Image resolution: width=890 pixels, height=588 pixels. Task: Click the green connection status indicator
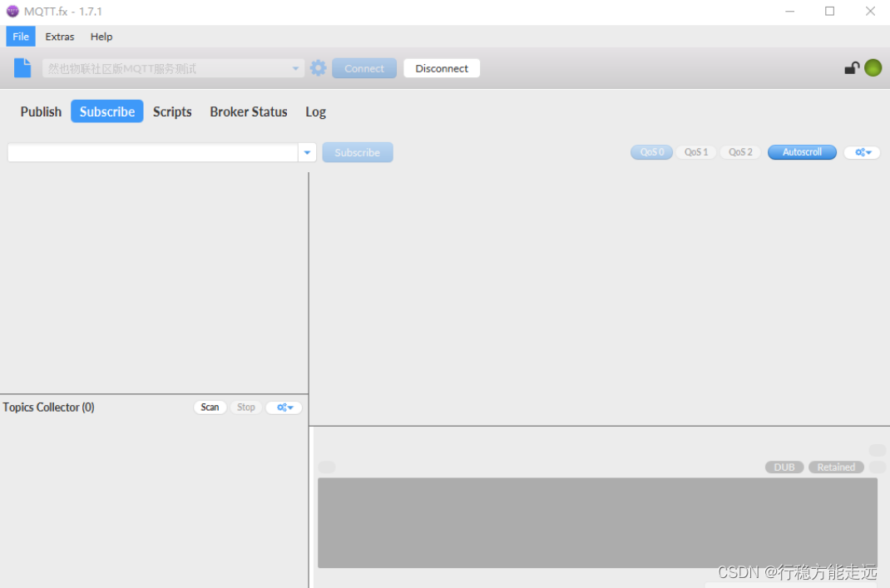coord(873,68)
